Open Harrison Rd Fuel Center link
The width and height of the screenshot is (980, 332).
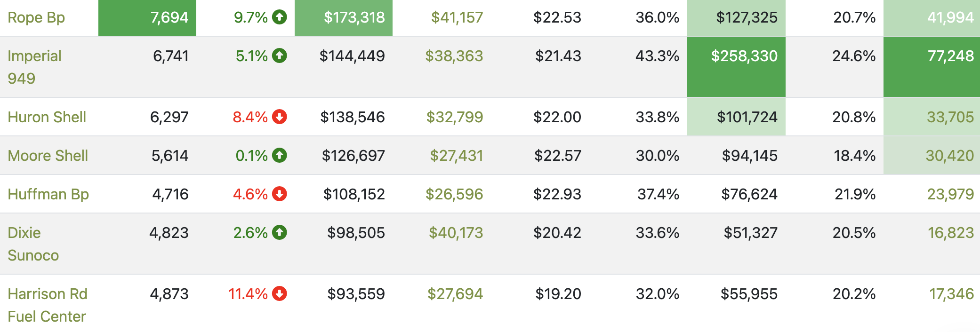click(47, 305)
